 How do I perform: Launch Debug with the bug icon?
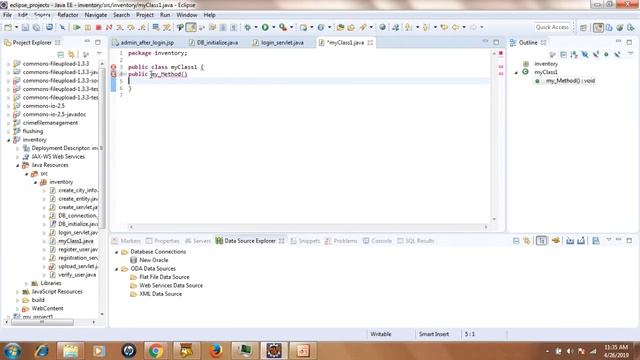point(247,27)
